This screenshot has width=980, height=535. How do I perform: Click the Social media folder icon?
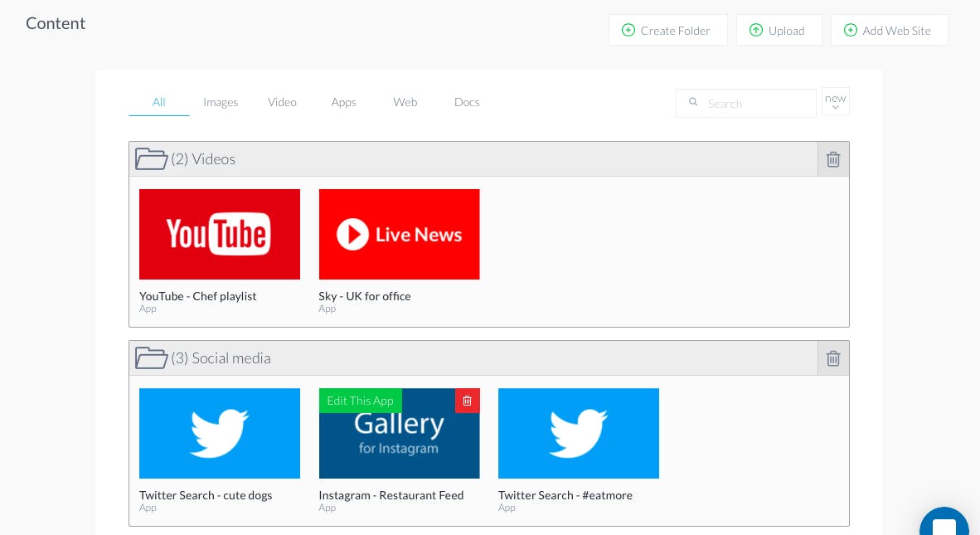(x=151, y=358)
